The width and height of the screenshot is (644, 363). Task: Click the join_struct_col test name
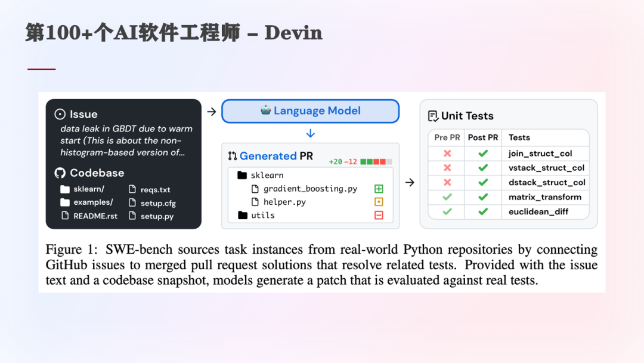(x=540, y=153)
